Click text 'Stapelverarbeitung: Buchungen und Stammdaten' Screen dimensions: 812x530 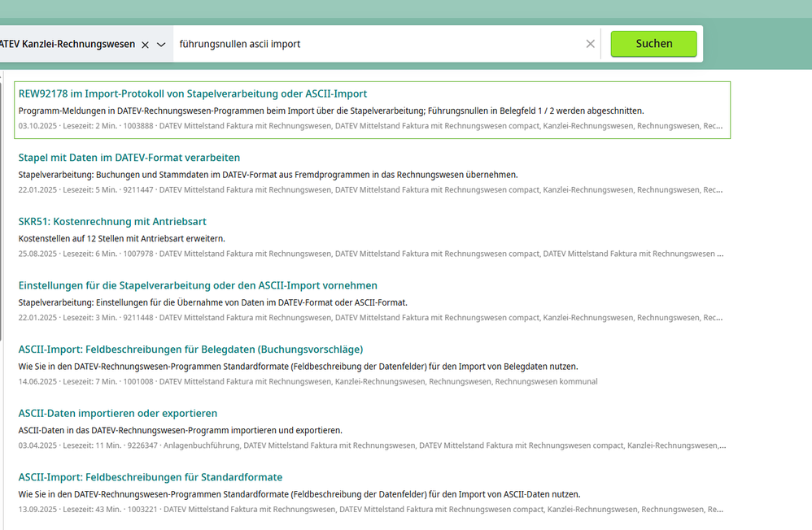coord(268,175)
